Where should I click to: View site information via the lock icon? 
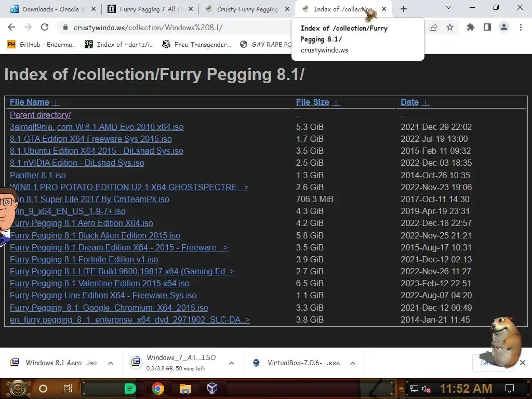point(65,28)
